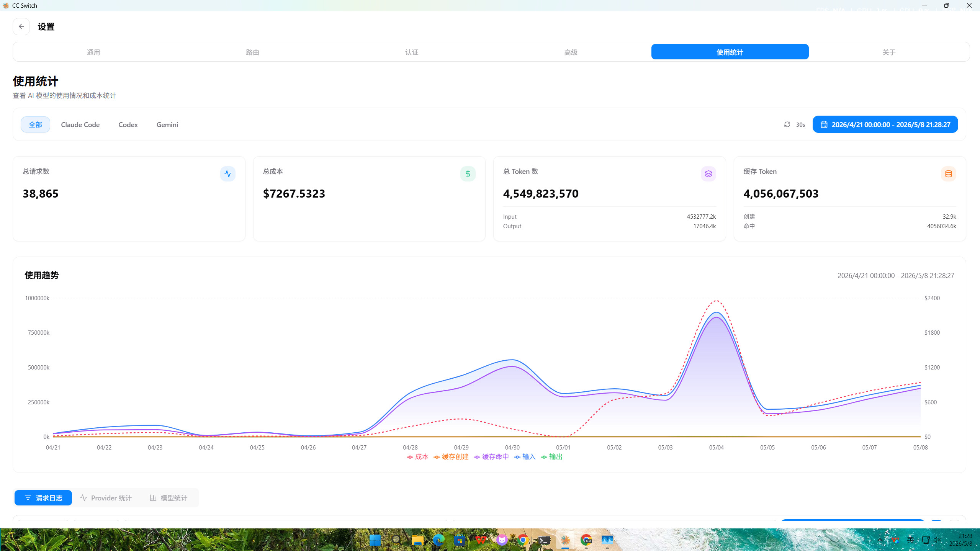Toggle the 成本 series in the chart legend
This screenshot has height=551, width=980.
pyautogui.click(x=417, y=456)
